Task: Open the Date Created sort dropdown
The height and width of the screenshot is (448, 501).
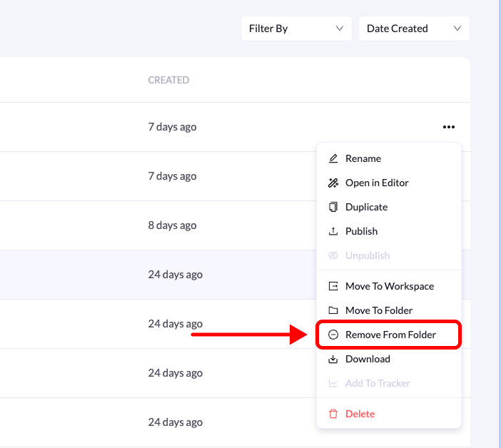Action: point(414,29)
